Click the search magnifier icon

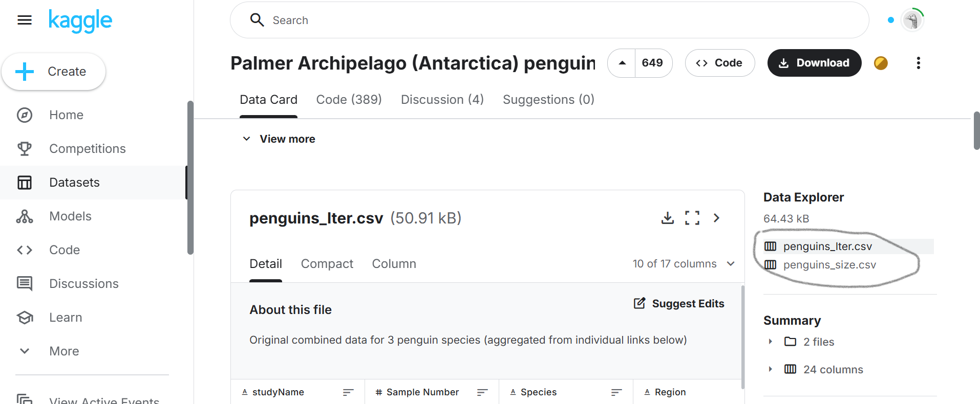click(257, 20)
